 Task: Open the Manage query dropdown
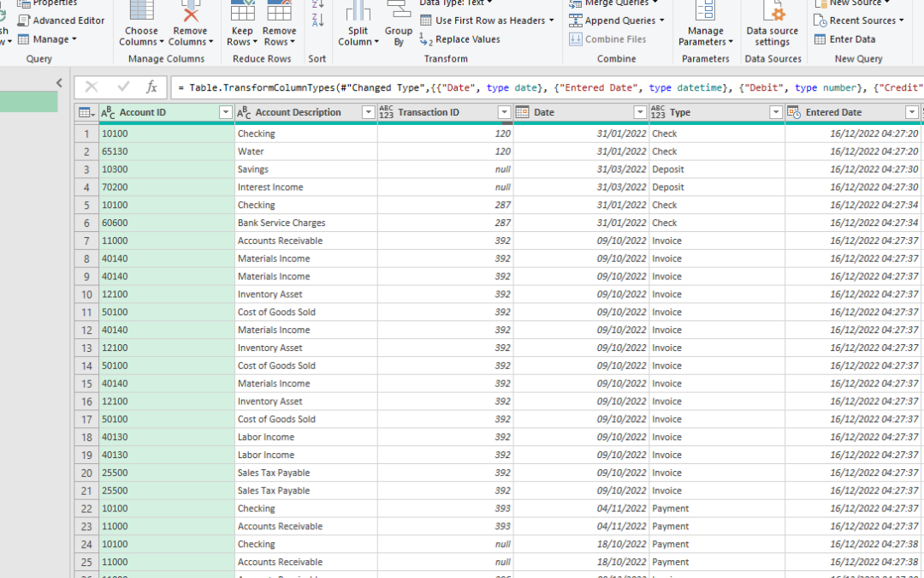tap(47, 39)
